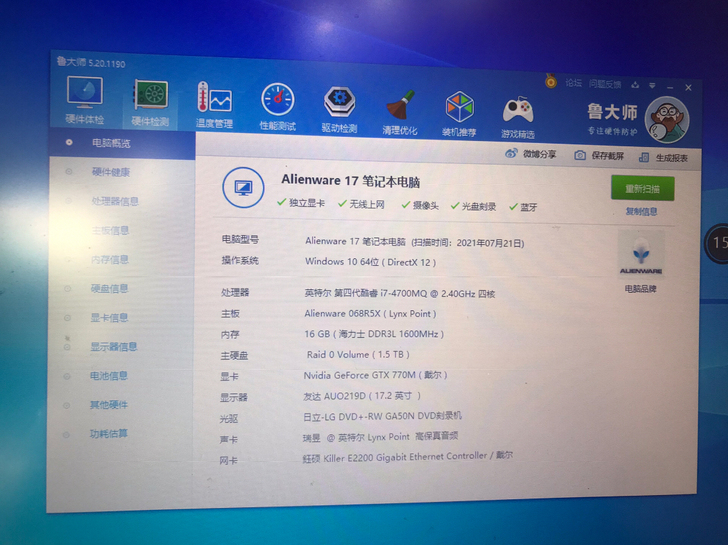Viewport: 728px width, 545px height.
Task: Open 清理优化 cleanup optimization broom icon
Action: pyautogui.click(x=400, y=113)
